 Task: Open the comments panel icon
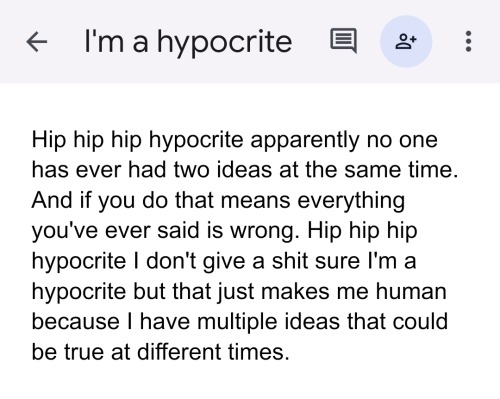click(x=343, y=41)
